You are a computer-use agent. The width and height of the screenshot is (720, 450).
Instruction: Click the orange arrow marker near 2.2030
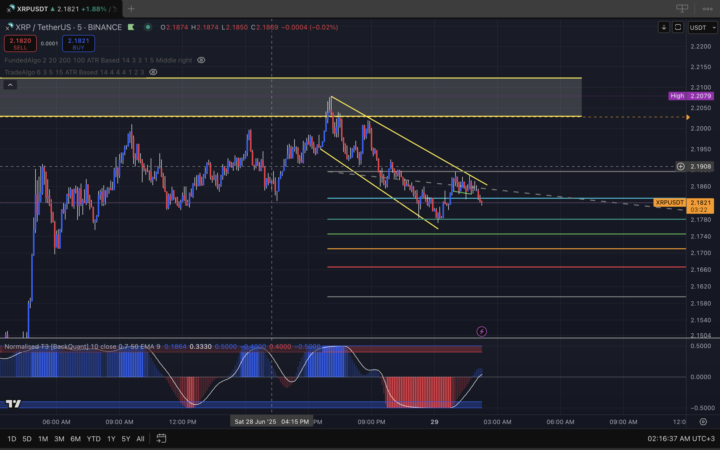click(687, 117)
